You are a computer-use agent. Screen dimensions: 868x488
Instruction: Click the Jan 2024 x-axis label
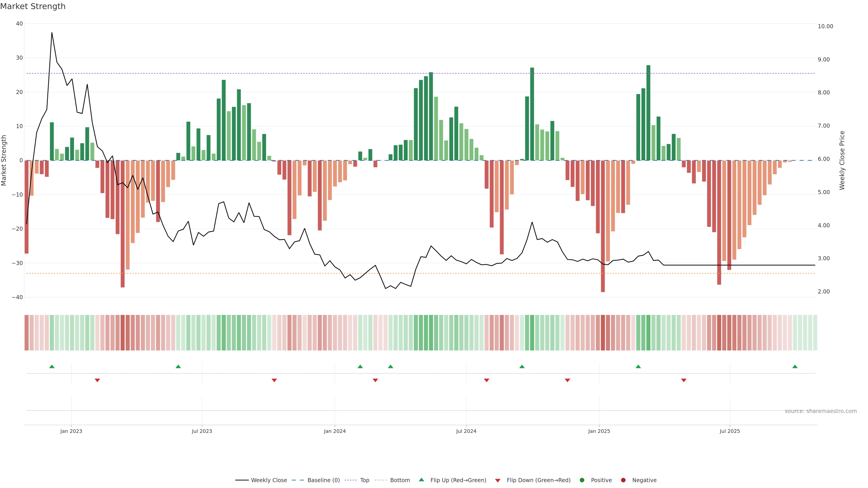point(335,431)
